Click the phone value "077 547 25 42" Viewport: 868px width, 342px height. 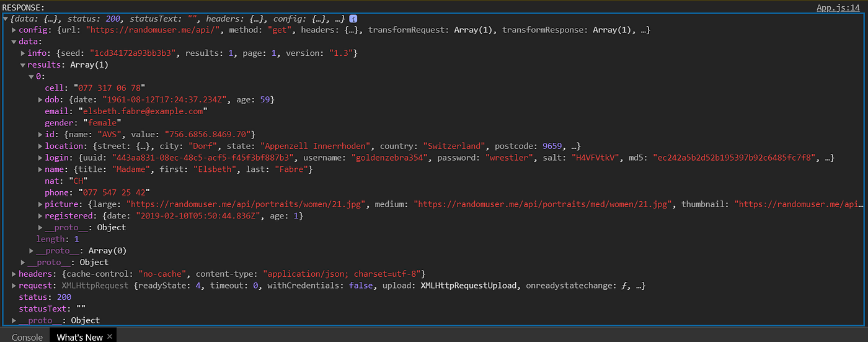coord(114,192)
